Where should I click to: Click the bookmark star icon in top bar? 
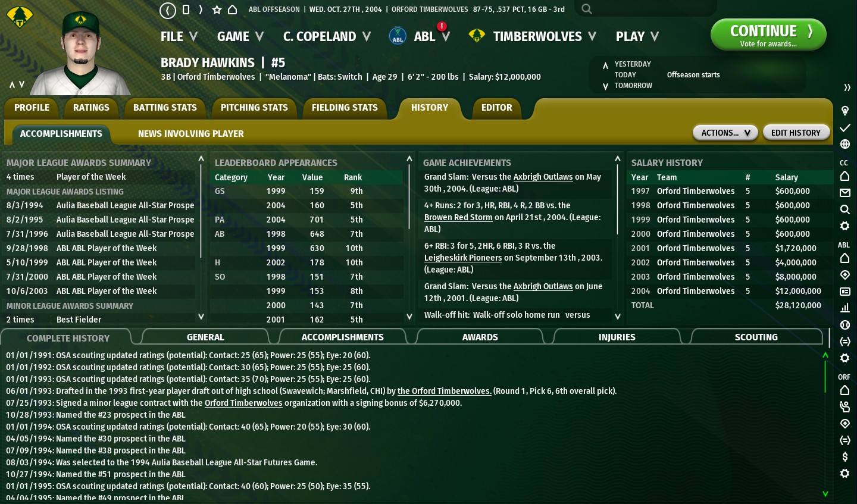tap(217, 10)
